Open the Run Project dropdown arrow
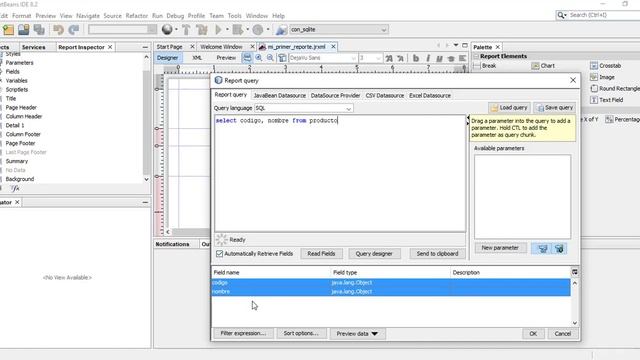The image size is (640, 360). (x=227, y=29)
